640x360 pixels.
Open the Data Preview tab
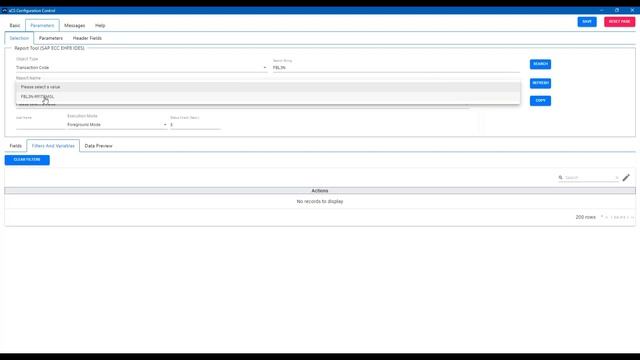98,146
